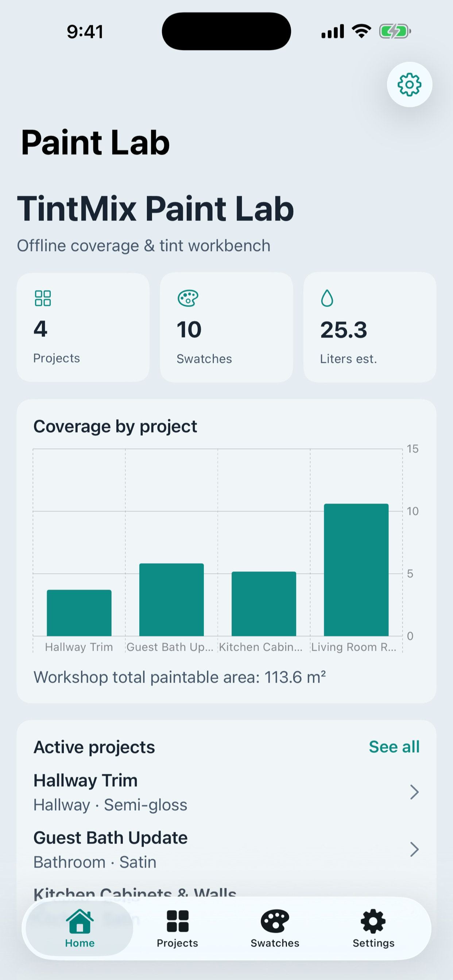Tap the Guest Bath bar in chart
453x980 pixels.
coord(172,600)
